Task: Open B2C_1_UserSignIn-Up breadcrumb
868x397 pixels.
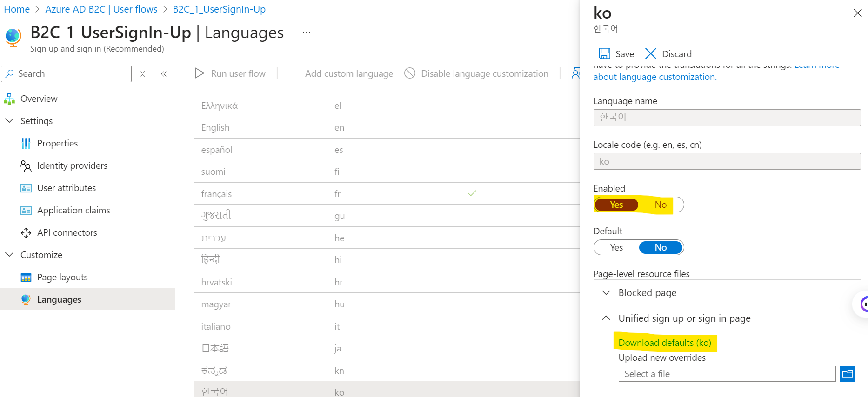Action: tap(219, 9)
